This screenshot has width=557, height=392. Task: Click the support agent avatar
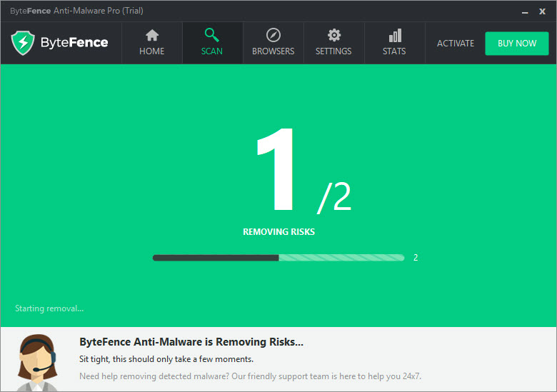coord(37,363)
